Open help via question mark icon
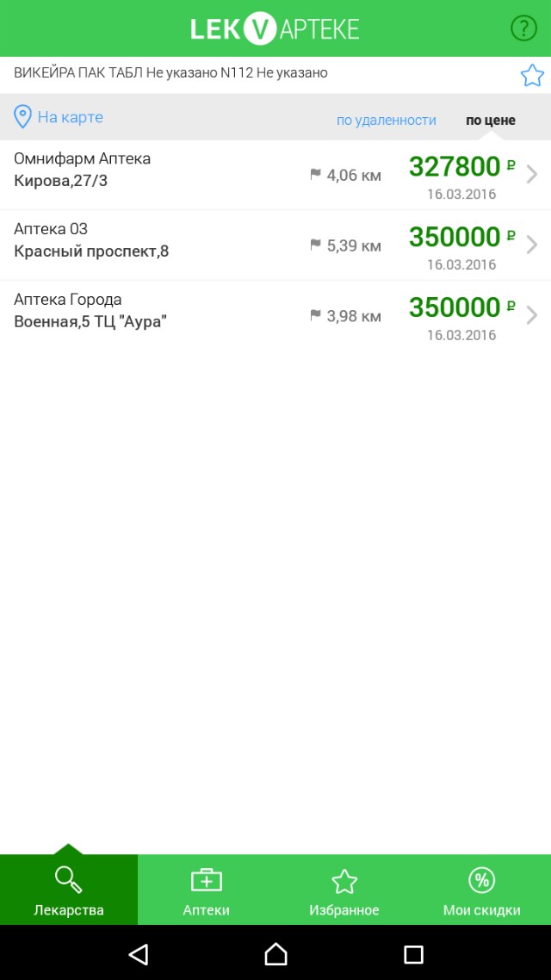Image resolution: width=551 pixels, height=980 pixels. pos(523,28)
